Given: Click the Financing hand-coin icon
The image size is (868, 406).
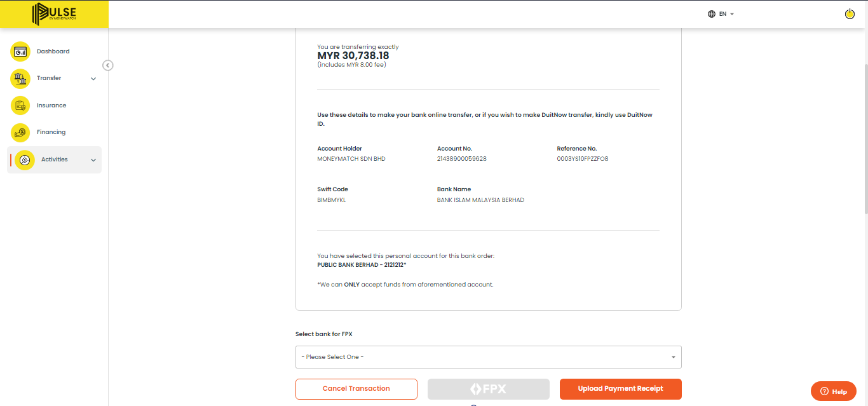Looking at the screenshot, I should [x=20, y=132].
